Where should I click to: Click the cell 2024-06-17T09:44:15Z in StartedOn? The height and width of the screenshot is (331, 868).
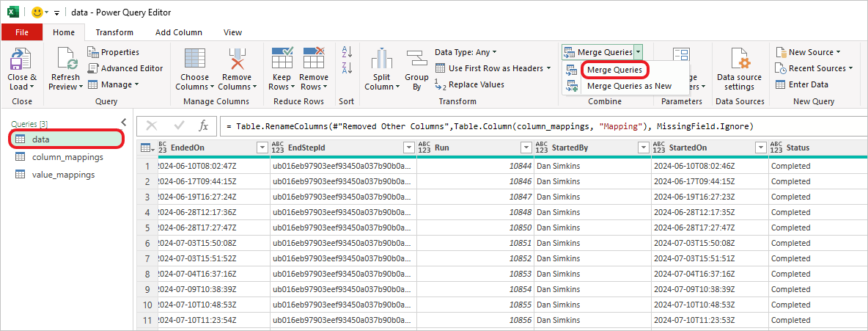coord(710,181)
